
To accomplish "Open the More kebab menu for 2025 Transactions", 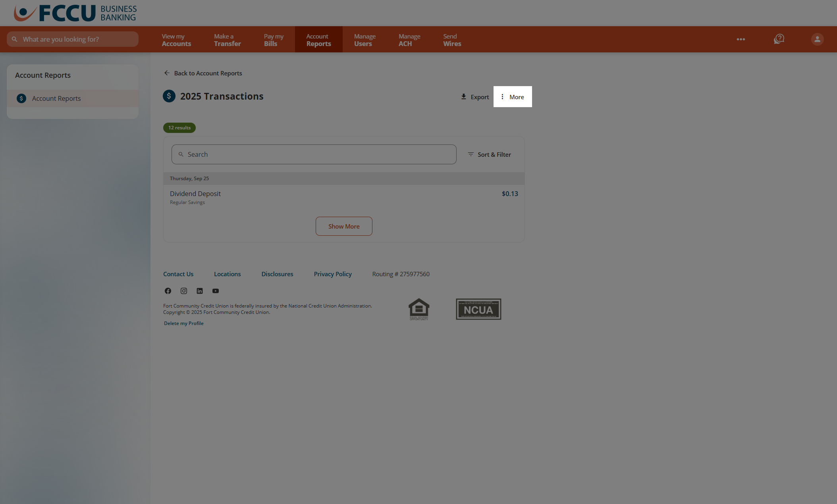I will (513, 96).
